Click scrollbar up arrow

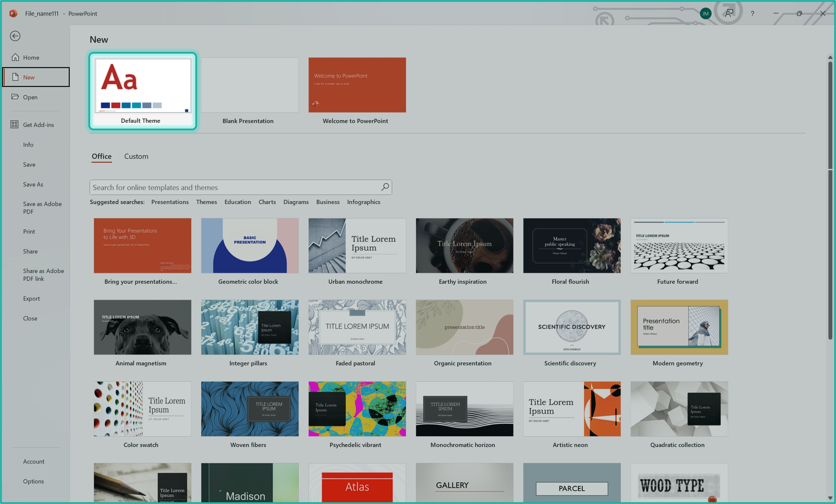point(830,57)
